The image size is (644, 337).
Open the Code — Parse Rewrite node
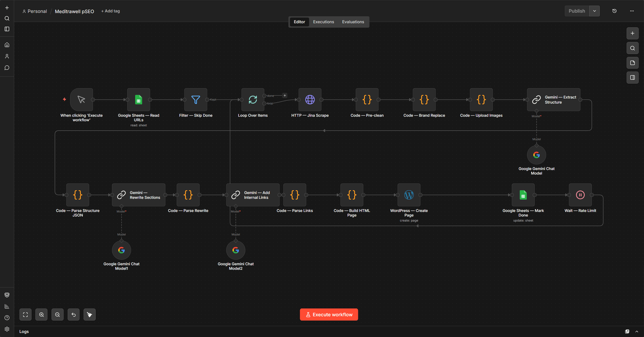188,195
